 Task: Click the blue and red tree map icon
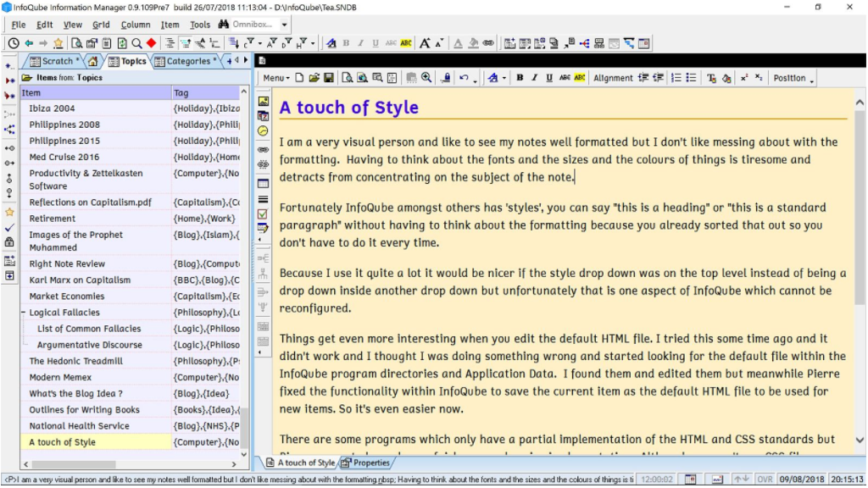pos(585,43)
